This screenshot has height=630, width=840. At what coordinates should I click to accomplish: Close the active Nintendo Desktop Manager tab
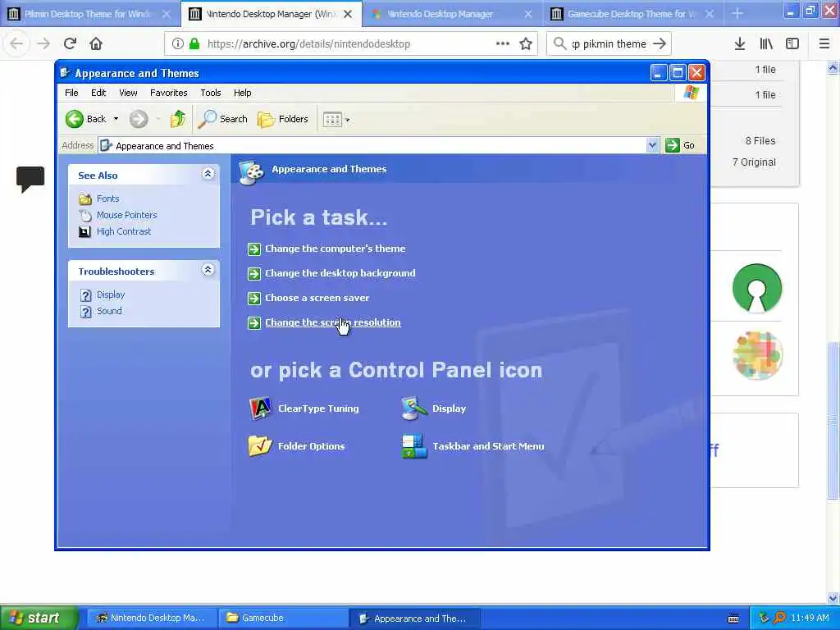348,14
